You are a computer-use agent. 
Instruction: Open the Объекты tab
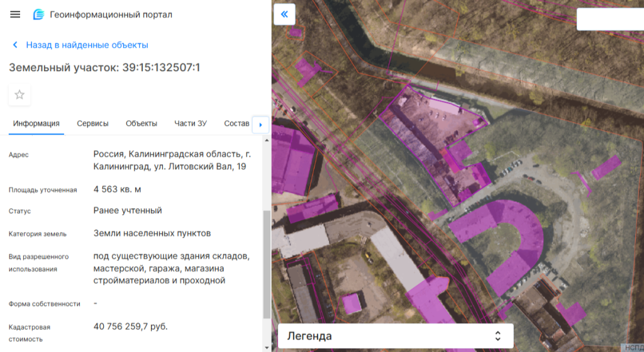(x=141, y=124)
